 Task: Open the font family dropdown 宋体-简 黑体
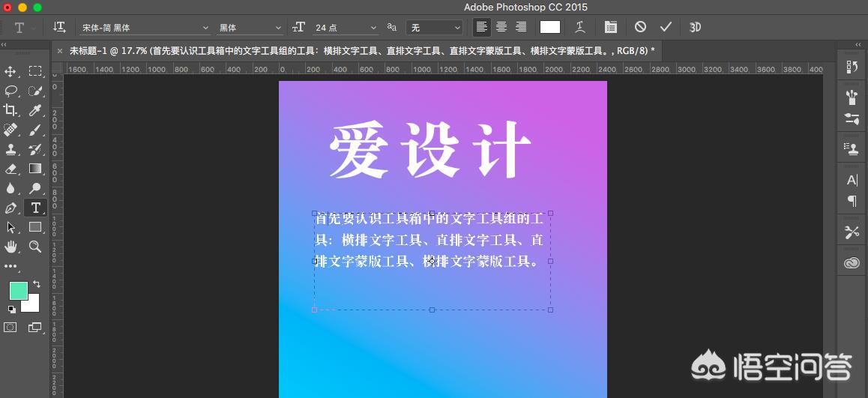pyautogui.click(x=145, y=27)
